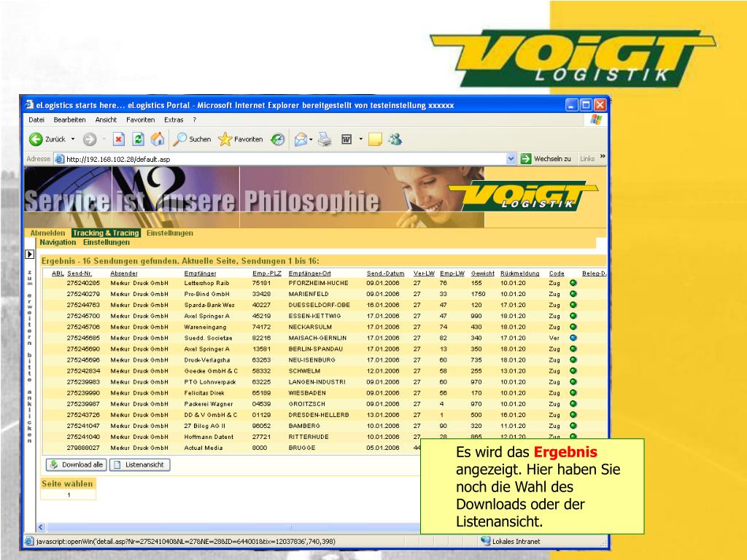This screenshot has width=747, height=560.
Task: Open the dropdown arrow next to Zurück
Action: pyautogui.click(x=73, y=139)
